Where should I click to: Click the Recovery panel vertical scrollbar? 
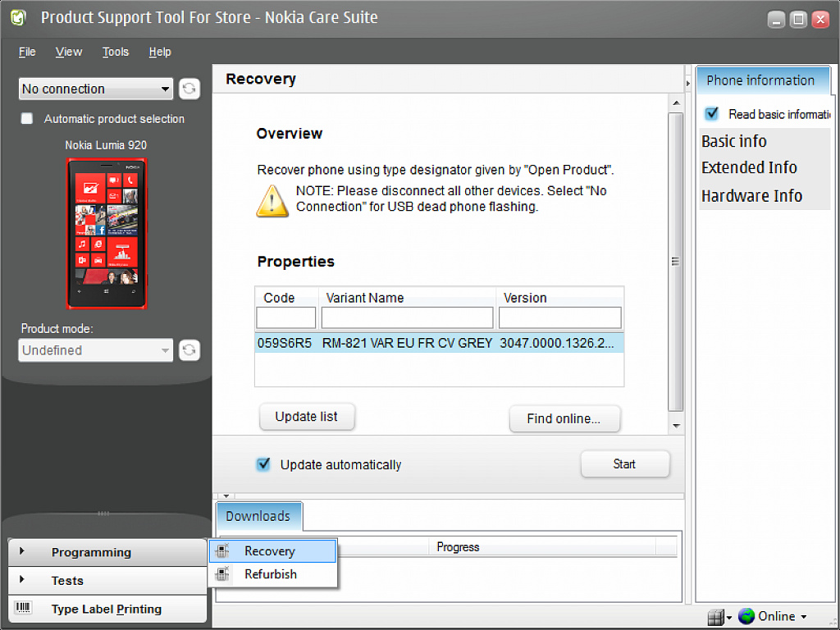676,262
